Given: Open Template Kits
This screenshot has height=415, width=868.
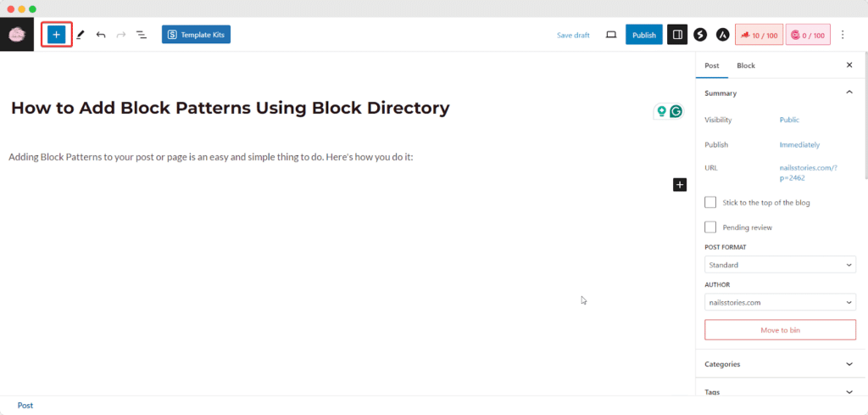Looking at the screenshot, I should 196,34.
